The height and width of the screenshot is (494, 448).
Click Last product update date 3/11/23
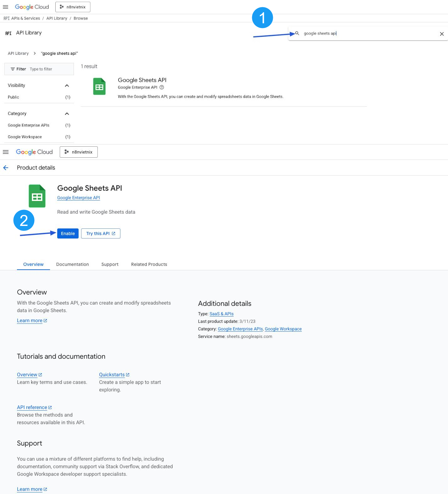coord(247,321)
